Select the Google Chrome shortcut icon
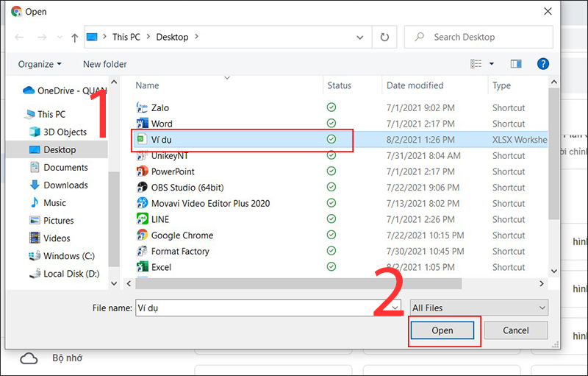This screenshot has height=376, width=588. (x=142, y=235)
